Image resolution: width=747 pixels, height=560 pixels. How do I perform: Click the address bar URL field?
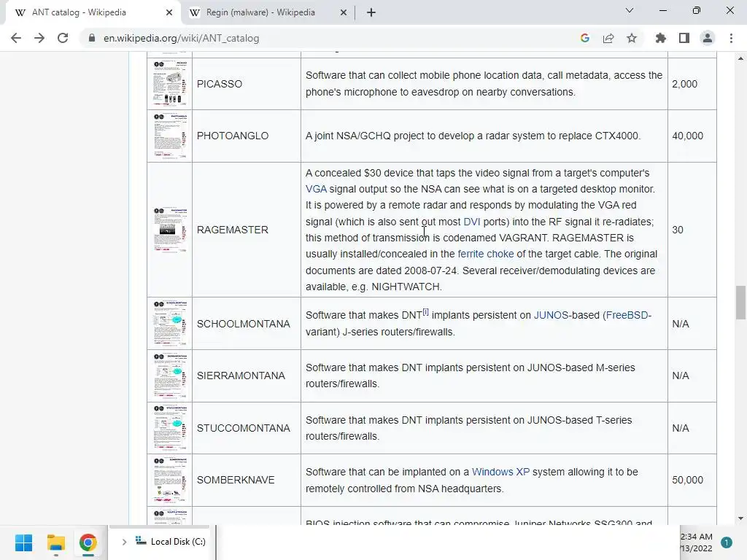(329, 38)
